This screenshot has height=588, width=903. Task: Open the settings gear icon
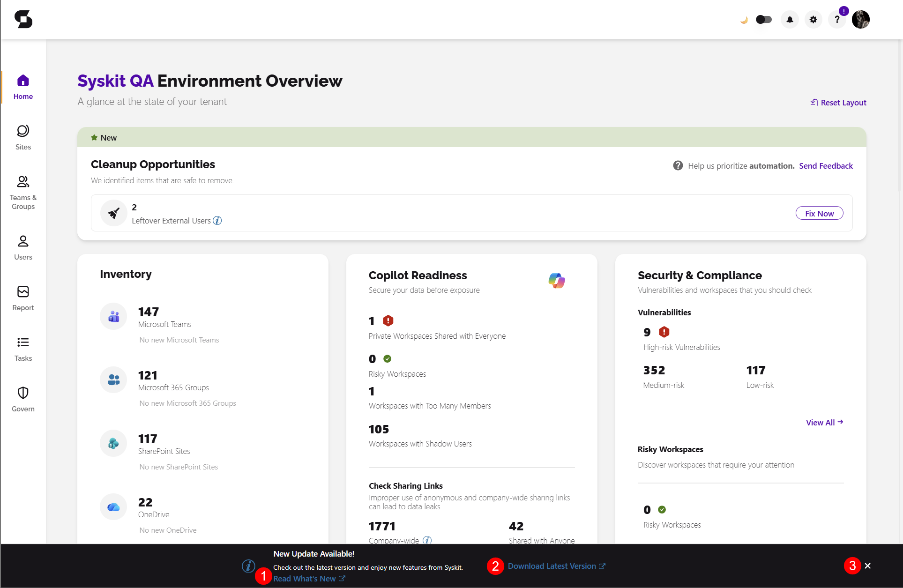click(813, 19)
